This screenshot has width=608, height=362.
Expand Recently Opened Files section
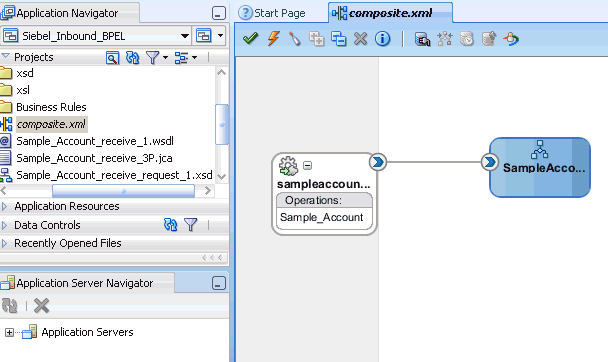point(4,243)
